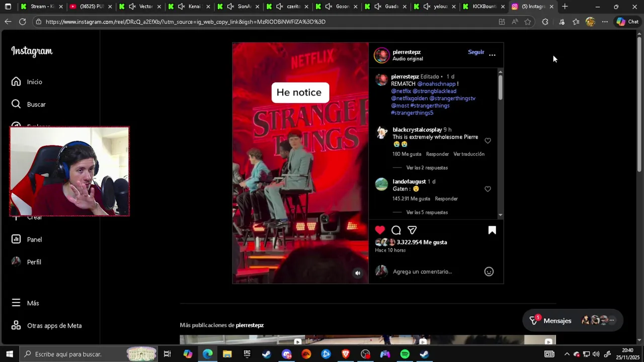Image resolution: width=644 pixels, height=362 pixels.
Task: Open the emoji picker in comment box
Action: point(489,271)
